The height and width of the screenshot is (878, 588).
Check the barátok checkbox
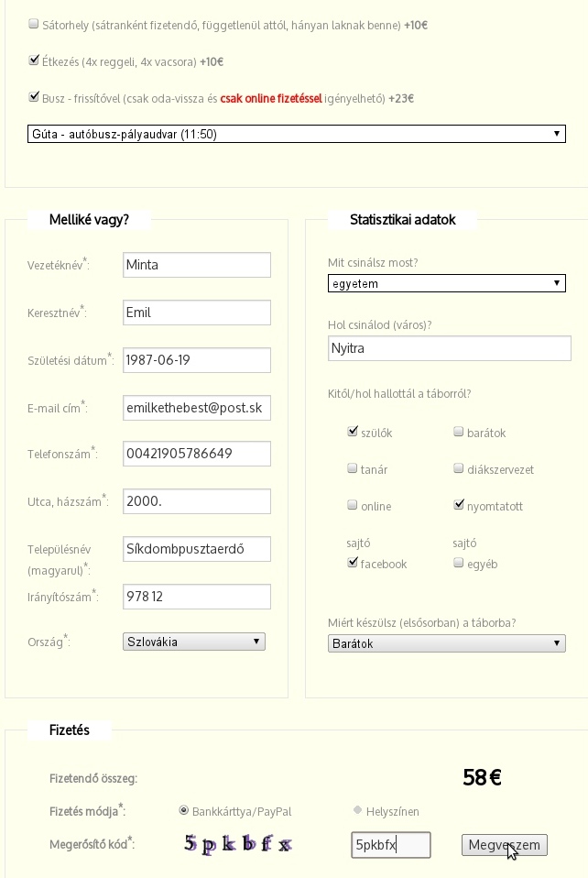coord(459,432)
